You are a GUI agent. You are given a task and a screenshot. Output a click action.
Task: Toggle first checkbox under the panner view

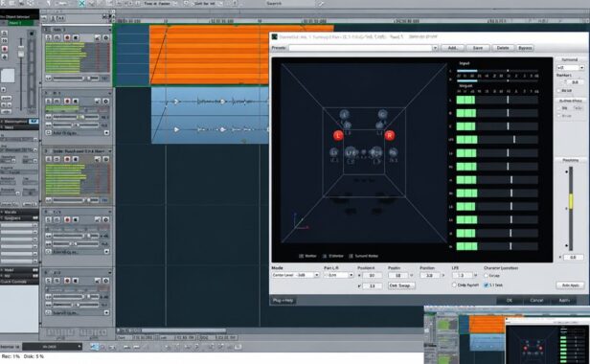[301, 256]
